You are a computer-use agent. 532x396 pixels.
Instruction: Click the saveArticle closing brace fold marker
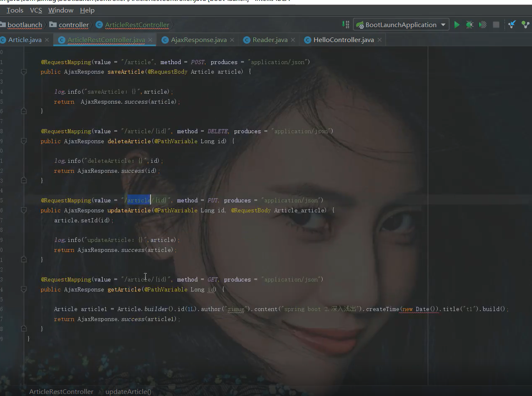[x=24, y=111]
